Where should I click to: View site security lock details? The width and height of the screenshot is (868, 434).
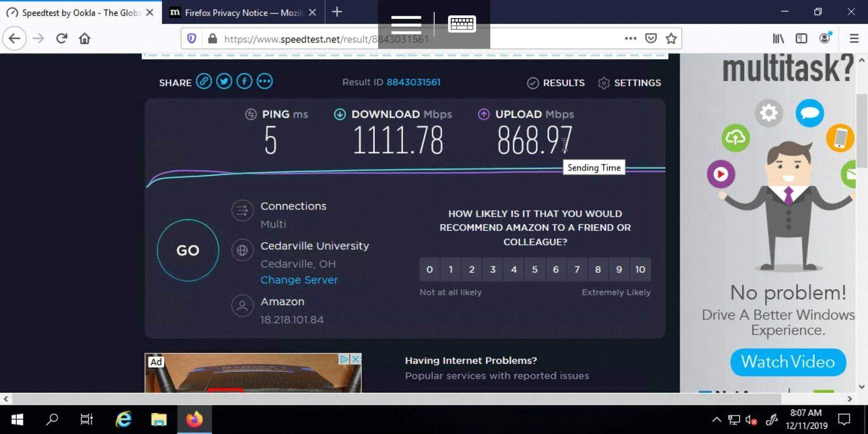coord(212,39)
